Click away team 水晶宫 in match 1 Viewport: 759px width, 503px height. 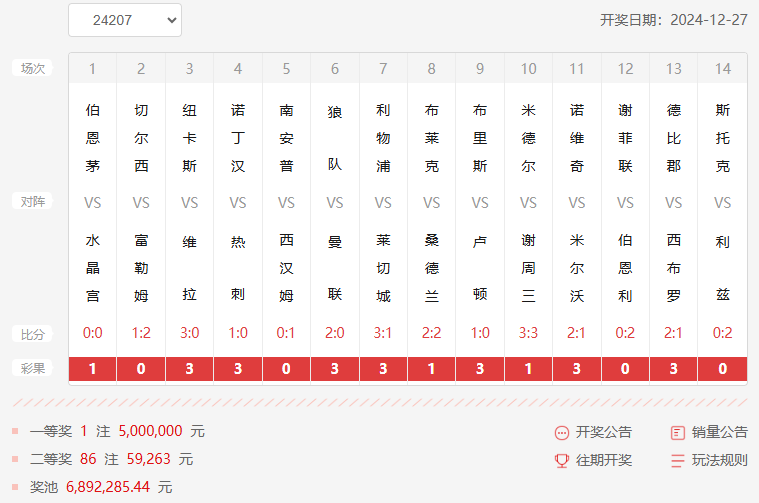[92, 268]
